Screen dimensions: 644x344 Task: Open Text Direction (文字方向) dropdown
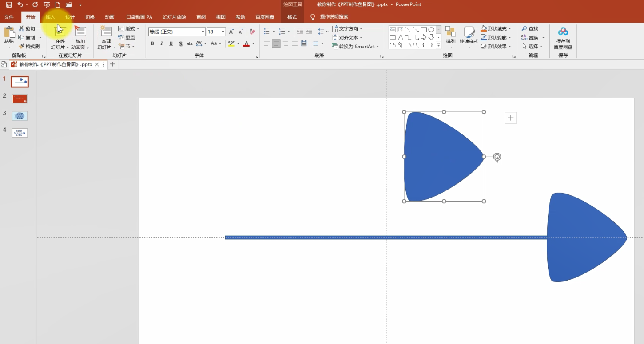(347, 28)
